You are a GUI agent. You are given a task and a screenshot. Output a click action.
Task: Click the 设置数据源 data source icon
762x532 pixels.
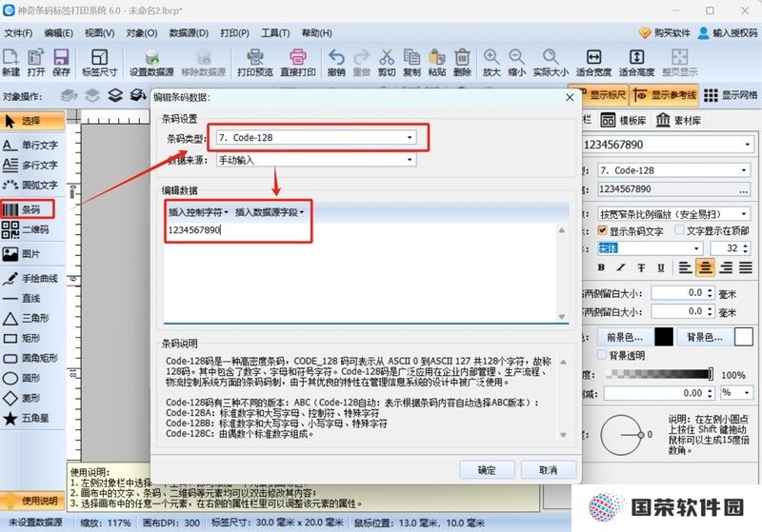(151, 62)
